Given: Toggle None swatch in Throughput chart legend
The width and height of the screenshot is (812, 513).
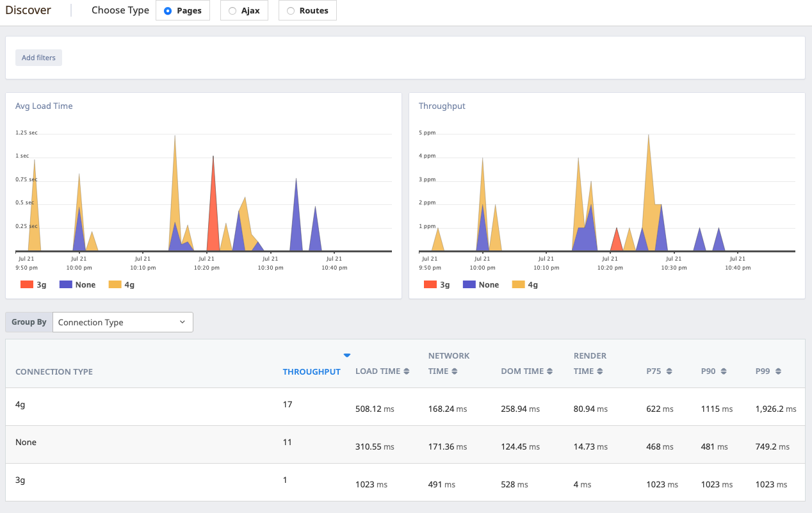Looking at the screenshot, I should pos(469,284).
